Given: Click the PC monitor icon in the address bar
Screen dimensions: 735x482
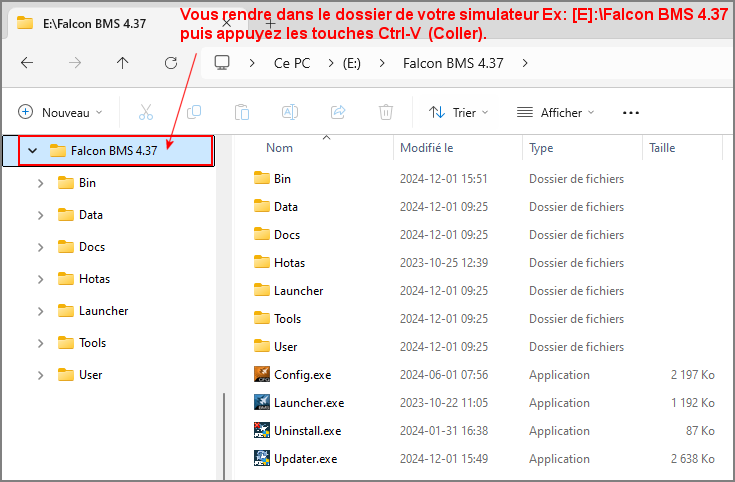Looking at the screenshot, I should click(x=222, y=62).
